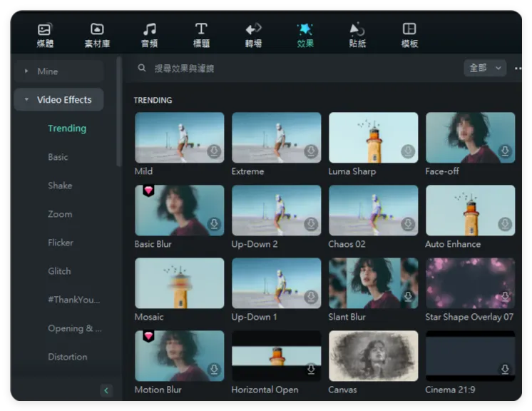Select the 效果 effects tab

click(305, 35)
